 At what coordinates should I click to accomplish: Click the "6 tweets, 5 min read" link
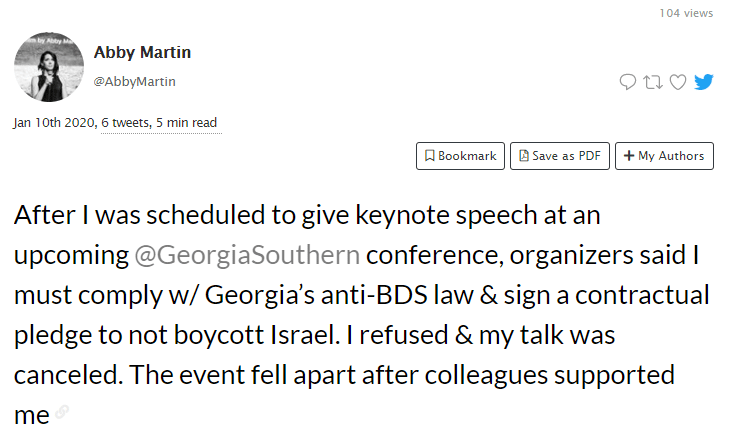[x=159, y=123]
